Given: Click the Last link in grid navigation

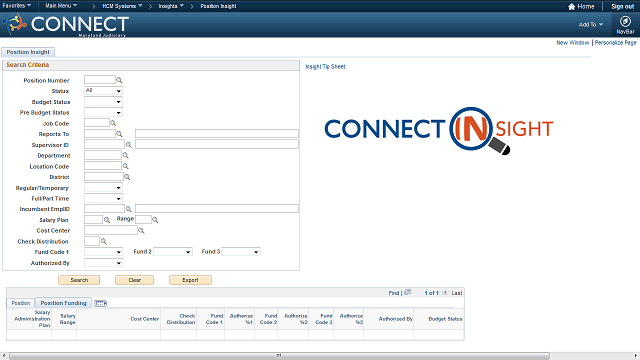Looking at the screenshot, I should click(x=457, y=293).
